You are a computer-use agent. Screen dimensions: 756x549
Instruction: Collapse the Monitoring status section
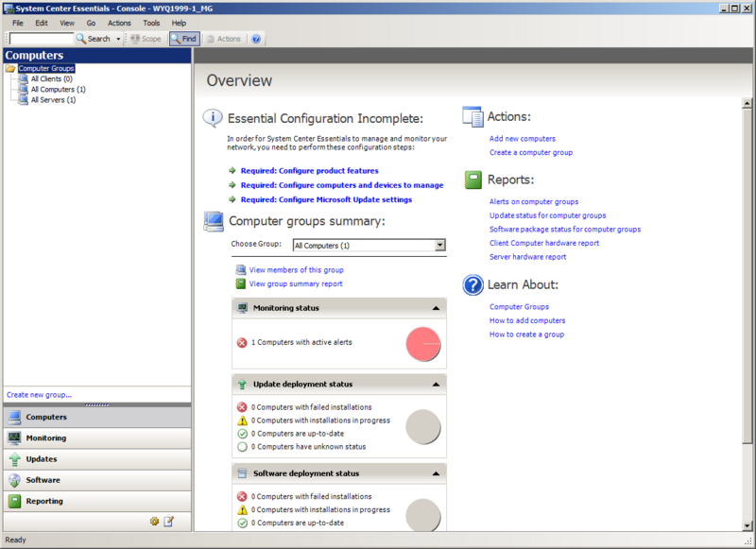click(435, 307)
